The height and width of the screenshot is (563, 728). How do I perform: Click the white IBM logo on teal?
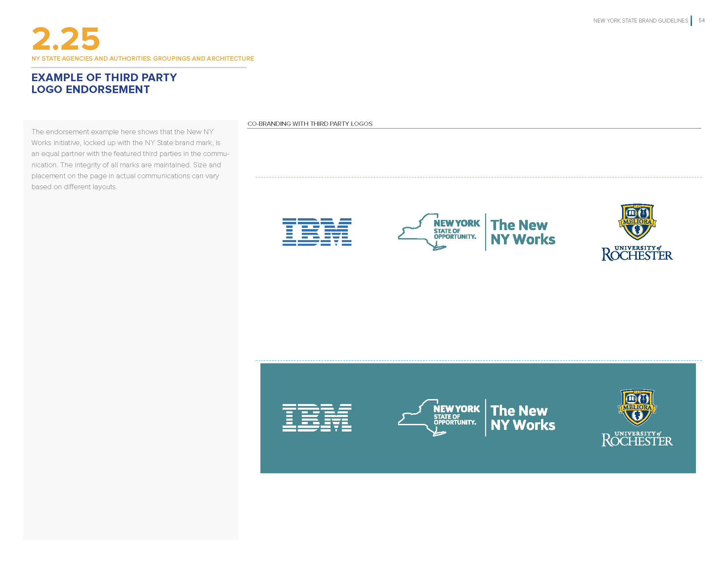[x=317, y=418]
